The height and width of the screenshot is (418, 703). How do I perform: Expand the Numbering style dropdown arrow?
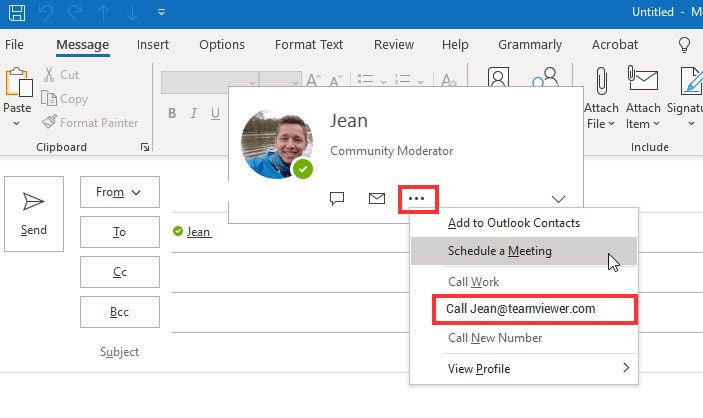click(x=420, y=82)
